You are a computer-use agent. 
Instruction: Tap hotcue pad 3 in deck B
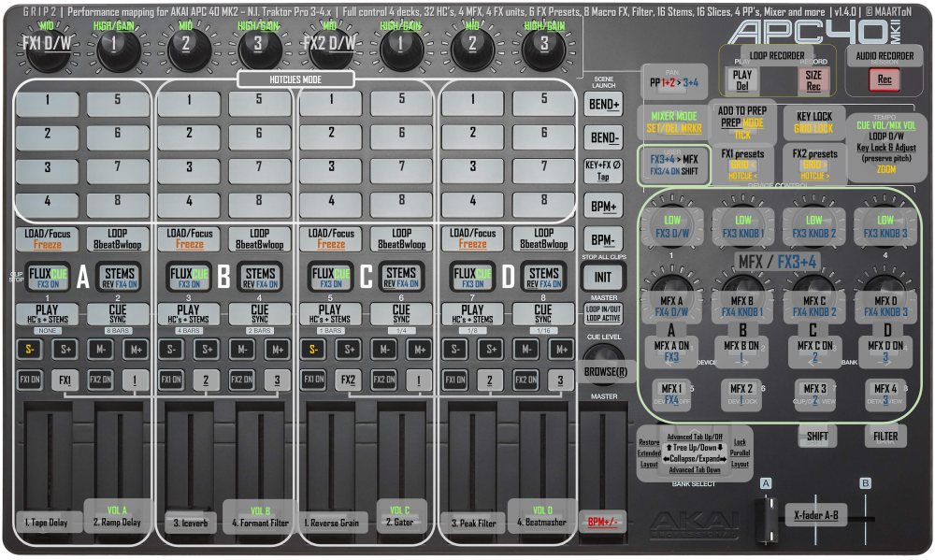(189, 171)
